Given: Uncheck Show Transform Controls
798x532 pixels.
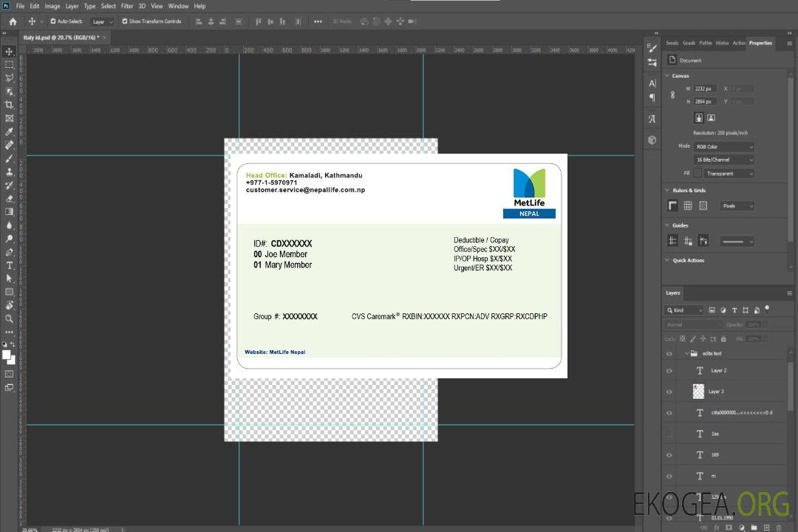Looking at the screenshot, I should tap(125, 21).
